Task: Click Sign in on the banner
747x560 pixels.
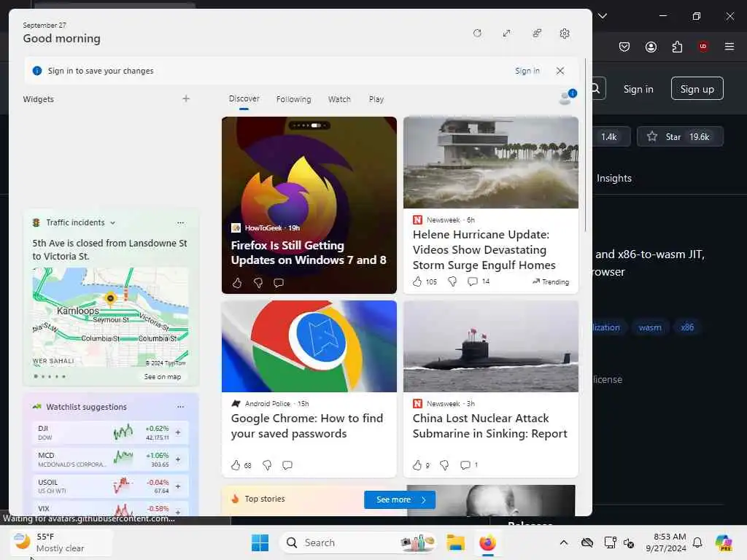Action: tap(527, 71)
